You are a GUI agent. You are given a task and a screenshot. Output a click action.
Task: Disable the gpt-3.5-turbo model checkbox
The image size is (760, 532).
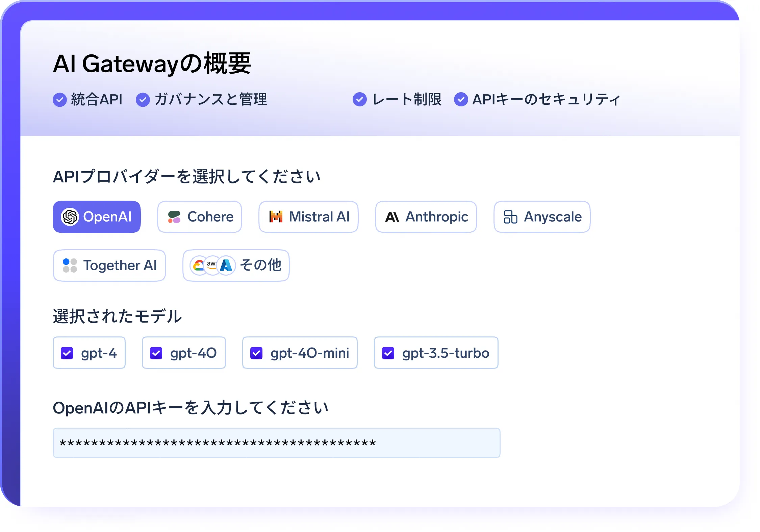[x=388, y=353]
